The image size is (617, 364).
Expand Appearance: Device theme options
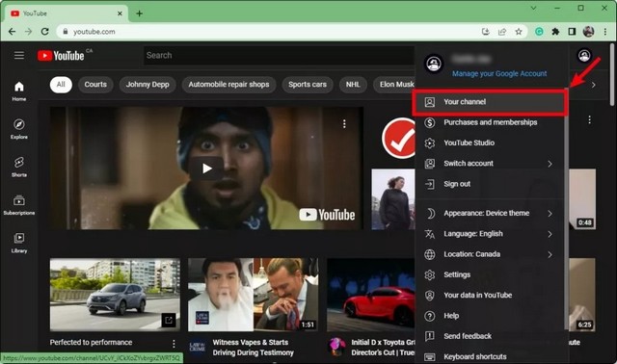[x=488, y=213]
